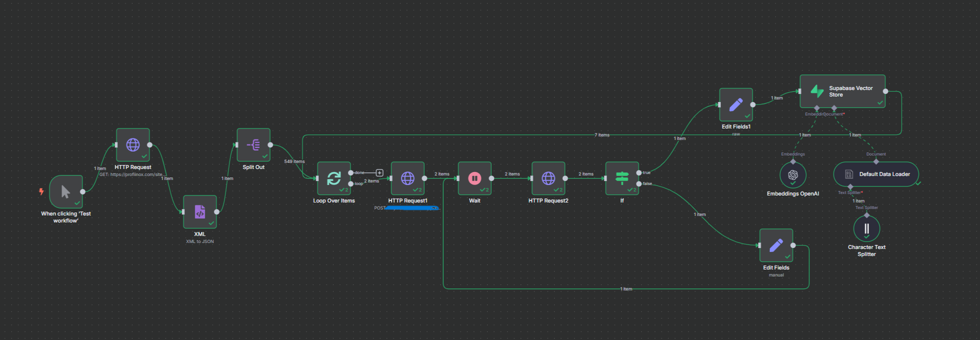This screenshot has width=980, height=340.
Task: Select the 'When clicking Test workflow' trigger node
Action: [66, 191]
